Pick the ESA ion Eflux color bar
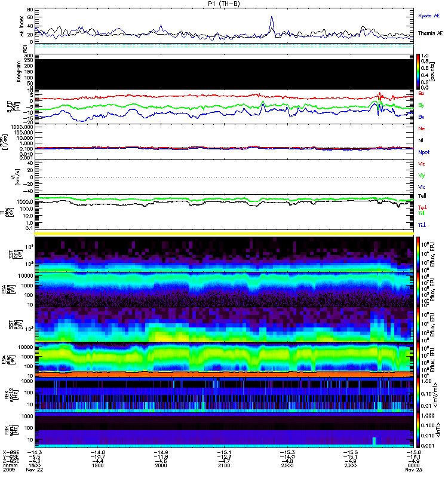Screen dimensions: 448x478 [x=418, y=290]
